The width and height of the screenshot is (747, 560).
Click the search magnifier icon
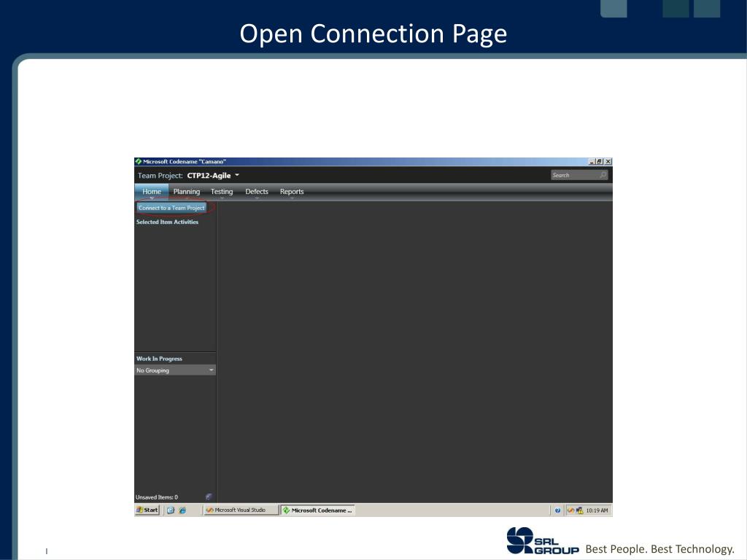click(x=603, y=175)
